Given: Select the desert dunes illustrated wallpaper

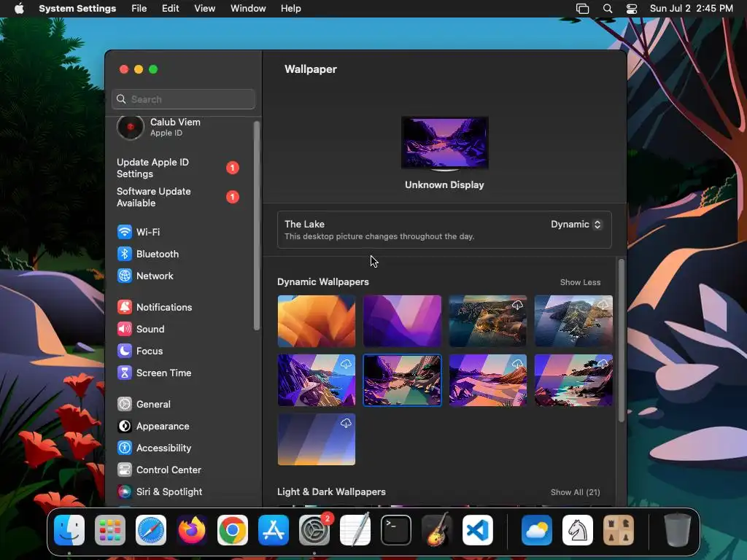Looking at the screenshot, I should pyautogui.click(x=488, y=380).
